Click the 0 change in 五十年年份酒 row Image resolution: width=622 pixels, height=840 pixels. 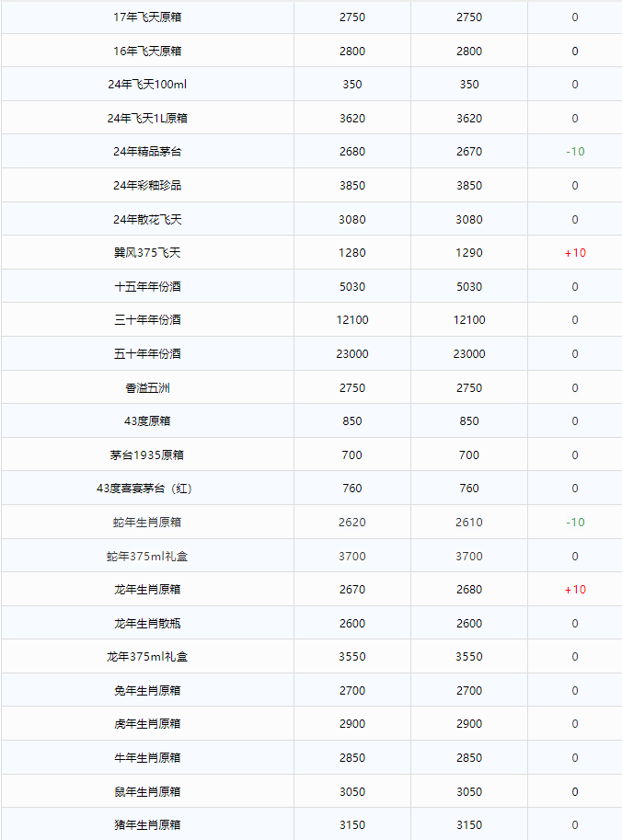pos(575,353)
